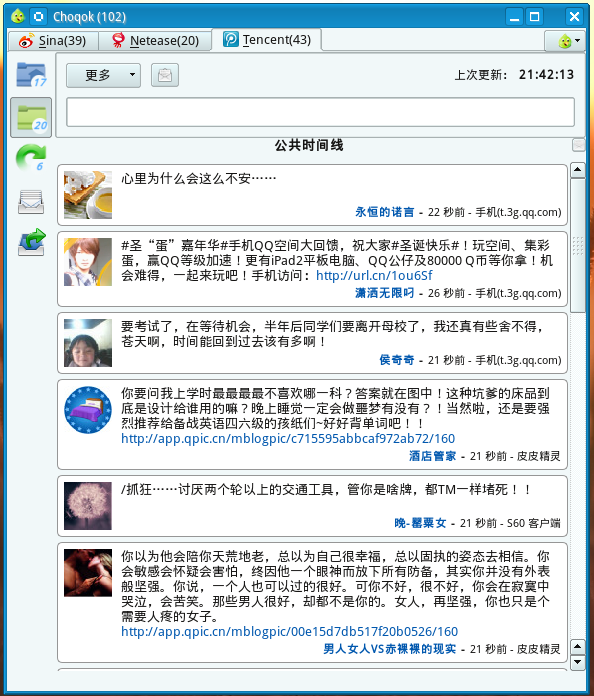Click the S60 客户端 source text
The image size is (594, 696).
(534, 523)
